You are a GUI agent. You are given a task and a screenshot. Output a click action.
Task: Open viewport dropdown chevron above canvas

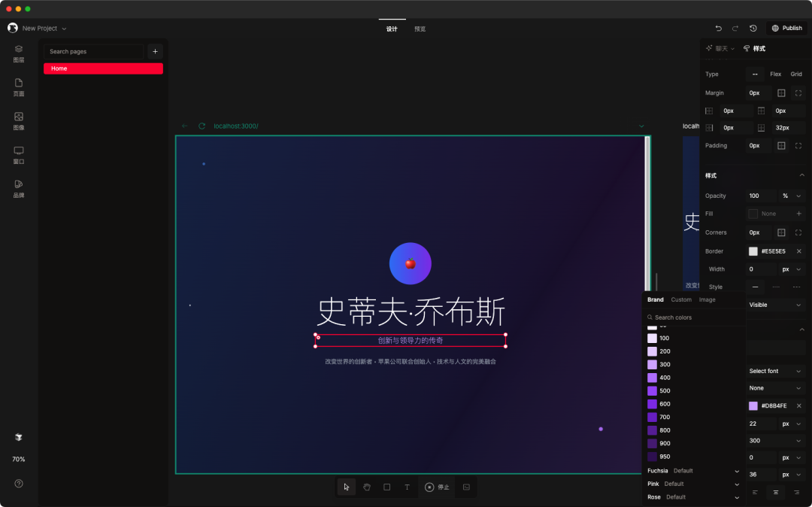641,126
